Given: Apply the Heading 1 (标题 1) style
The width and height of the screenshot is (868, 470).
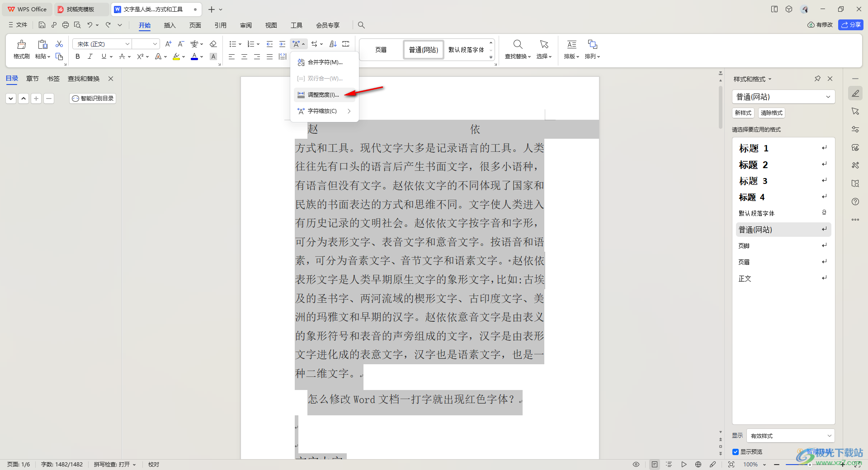Looking at the screenshot, I should [783, 148].
